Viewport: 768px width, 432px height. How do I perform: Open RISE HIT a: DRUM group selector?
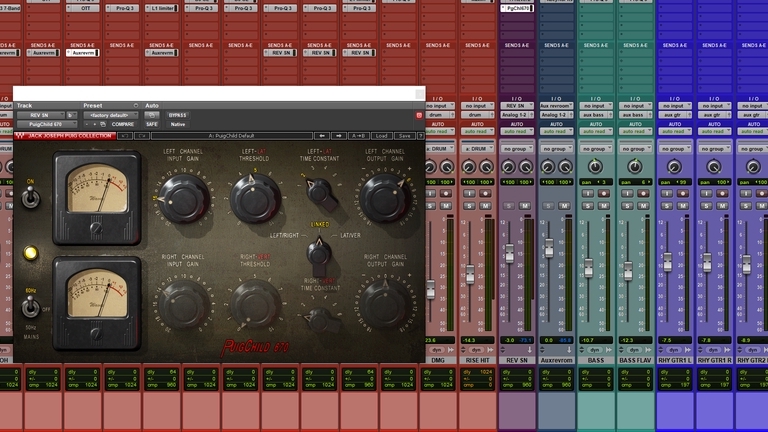(478, 148)
